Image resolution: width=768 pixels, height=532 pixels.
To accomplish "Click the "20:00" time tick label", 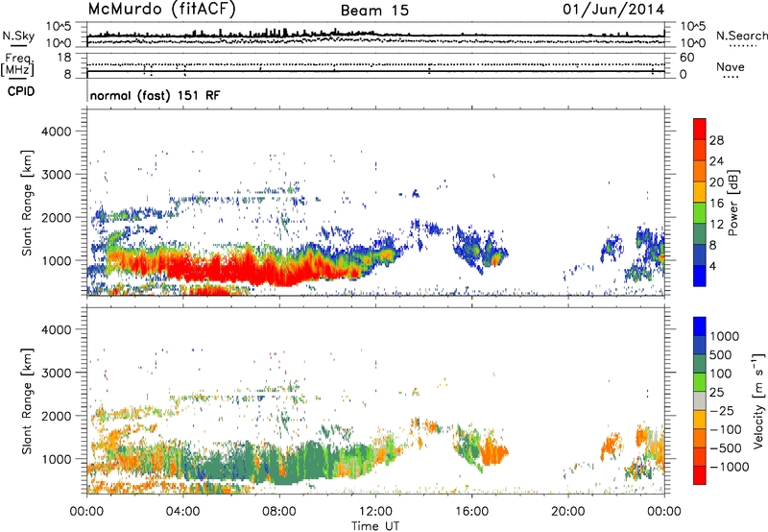I will 568,512.
